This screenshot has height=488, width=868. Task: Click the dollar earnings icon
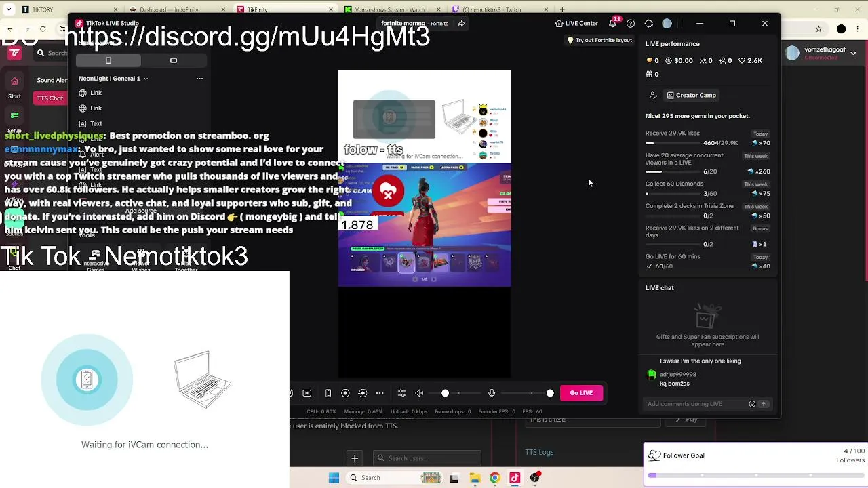668,61
